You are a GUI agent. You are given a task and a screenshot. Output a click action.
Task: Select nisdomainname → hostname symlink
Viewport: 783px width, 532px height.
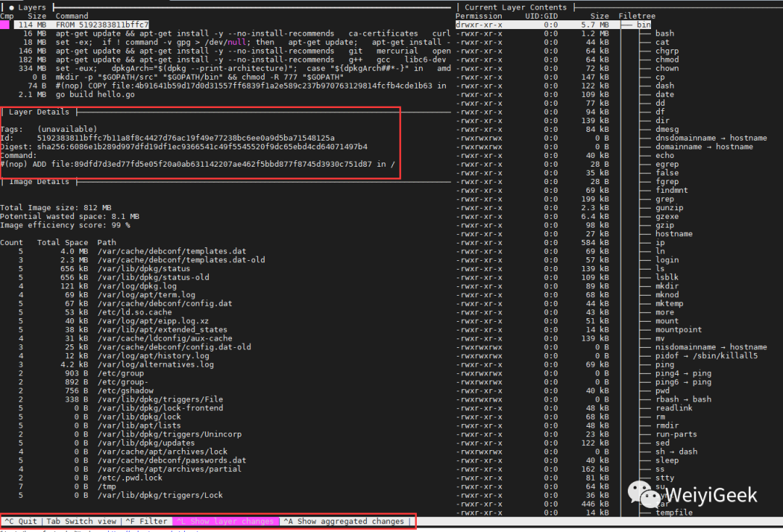pos(711,347)
